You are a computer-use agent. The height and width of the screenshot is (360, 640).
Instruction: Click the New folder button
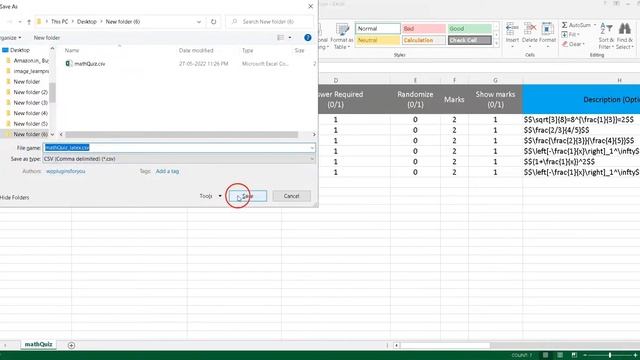coord(47,38)
